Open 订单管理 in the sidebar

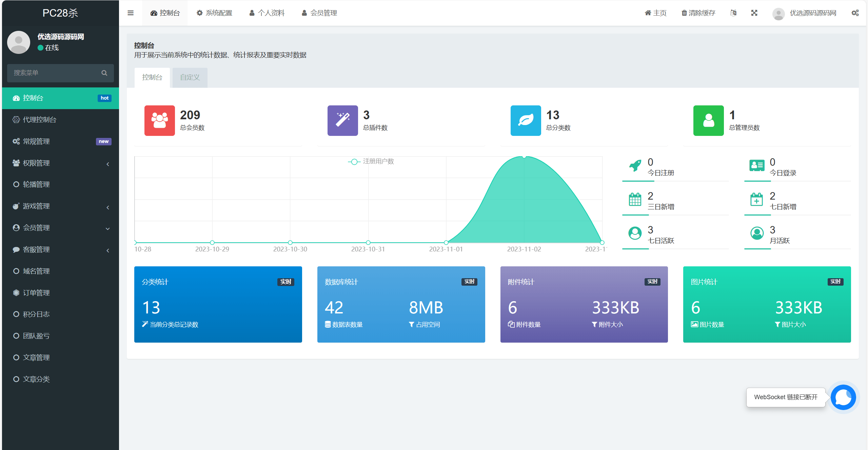point(60,293)
